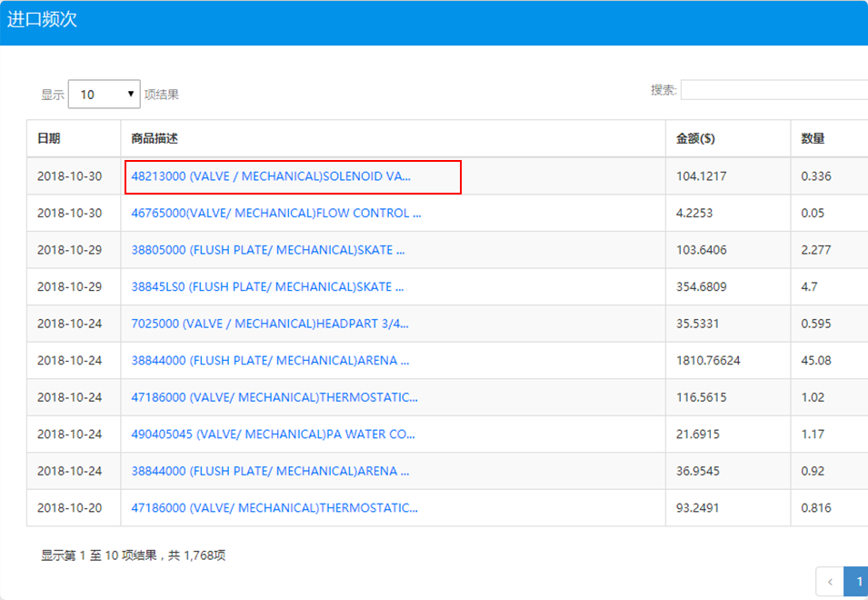Focus the 搜索 search input field

pos(773,90)
